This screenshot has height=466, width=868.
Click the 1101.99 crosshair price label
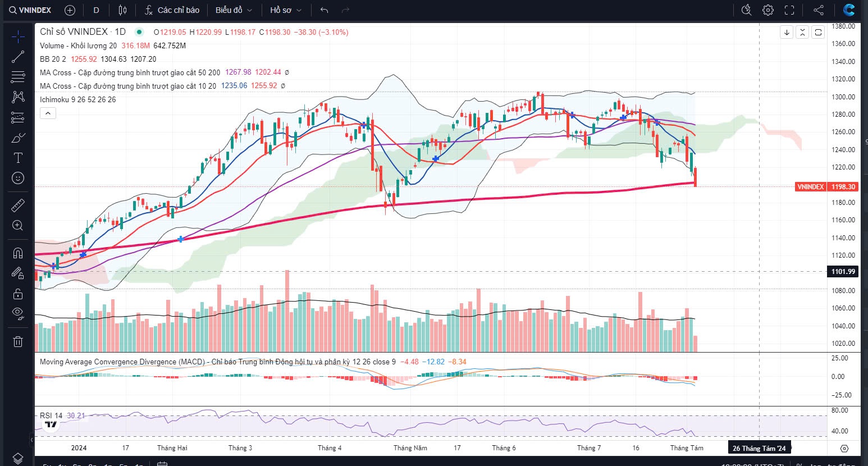[x=843, y=271]
